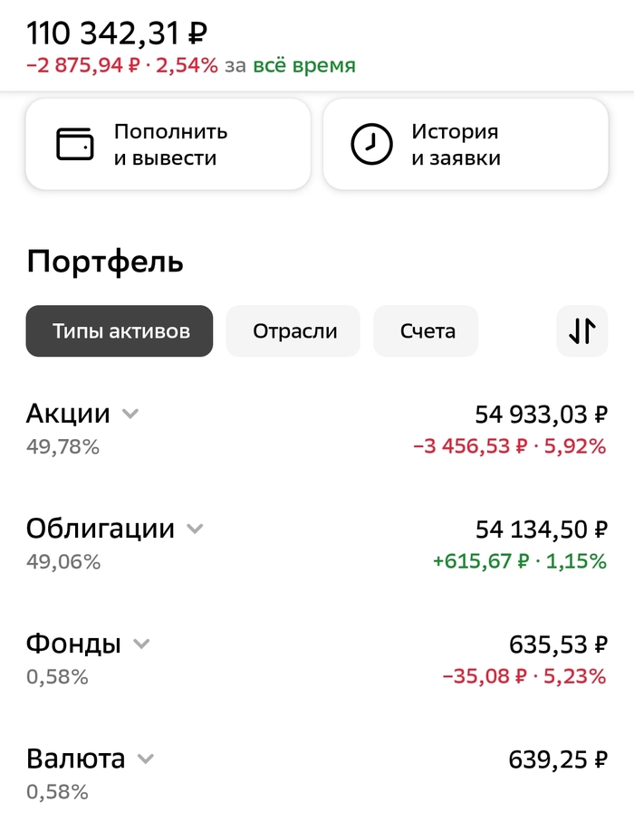634x840 pixels.
Task: Expand the Валюта chevron
Action: (x=145, y=759)
